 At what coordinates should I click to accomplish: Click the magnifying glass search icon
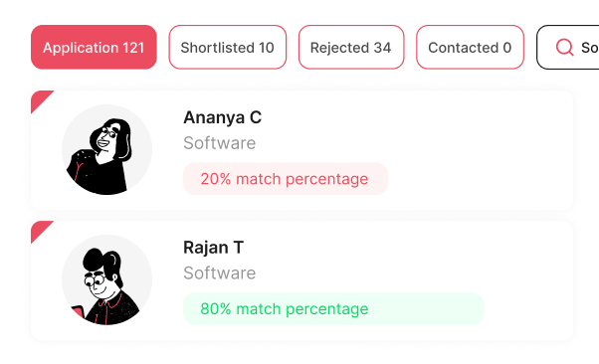[564, 48]
